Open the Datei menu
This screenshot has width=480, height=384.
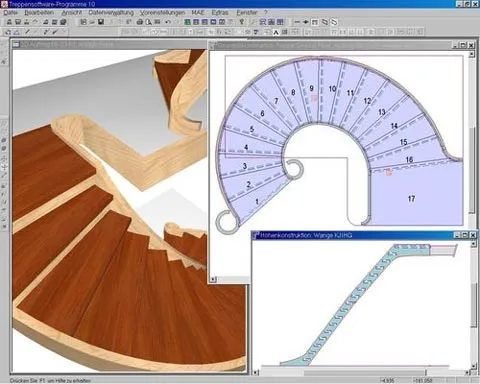tap(11, 13)
